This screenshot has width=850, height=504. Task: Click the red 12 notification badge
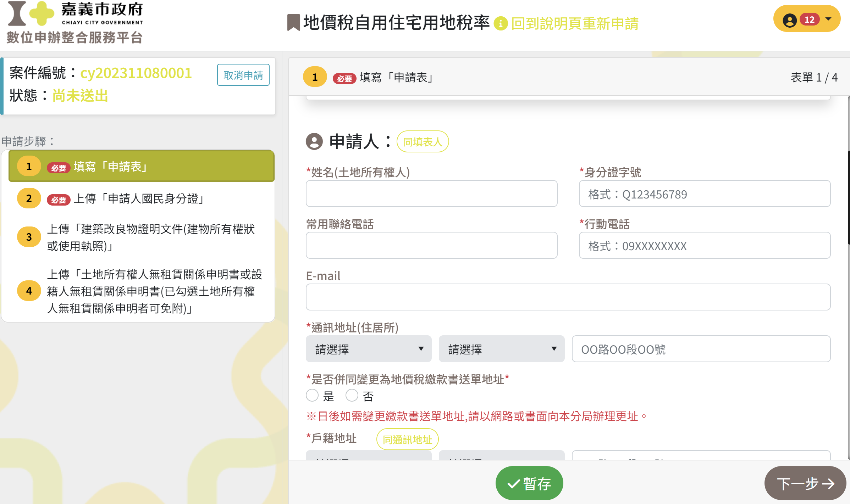(809, 19)
